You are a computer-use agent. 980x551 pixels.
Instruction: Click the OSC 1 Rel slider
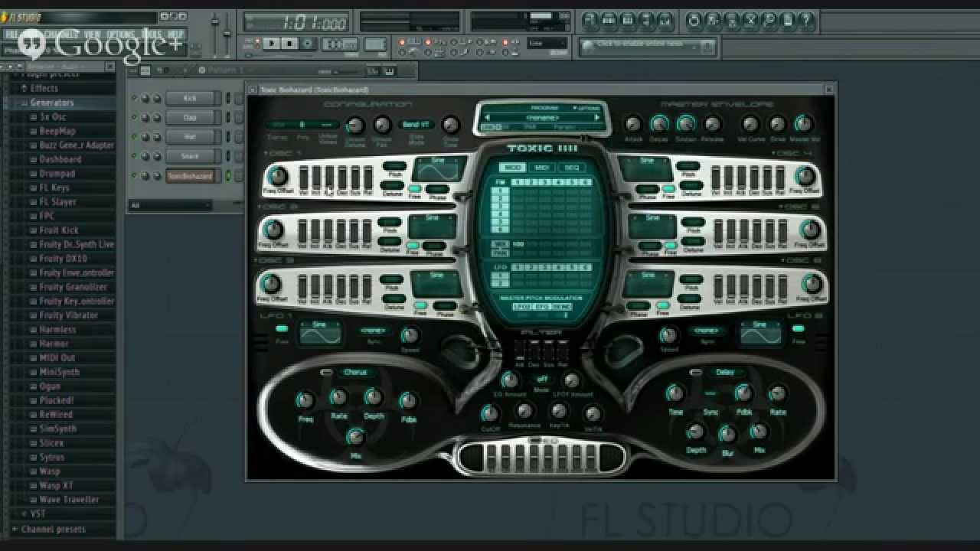pyautogui.click(x=367, y=178)
